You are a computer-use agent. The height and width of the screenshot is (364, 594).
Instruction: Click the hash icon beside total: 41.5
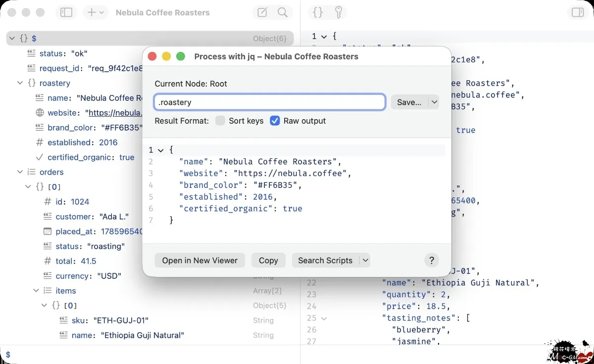coord(48,261)
